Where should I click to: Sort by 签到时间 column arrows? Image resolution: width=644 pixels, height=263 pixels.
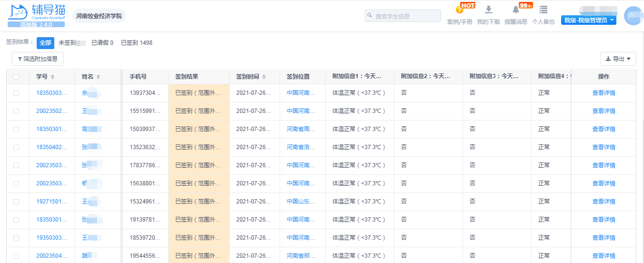pos(264,77)
